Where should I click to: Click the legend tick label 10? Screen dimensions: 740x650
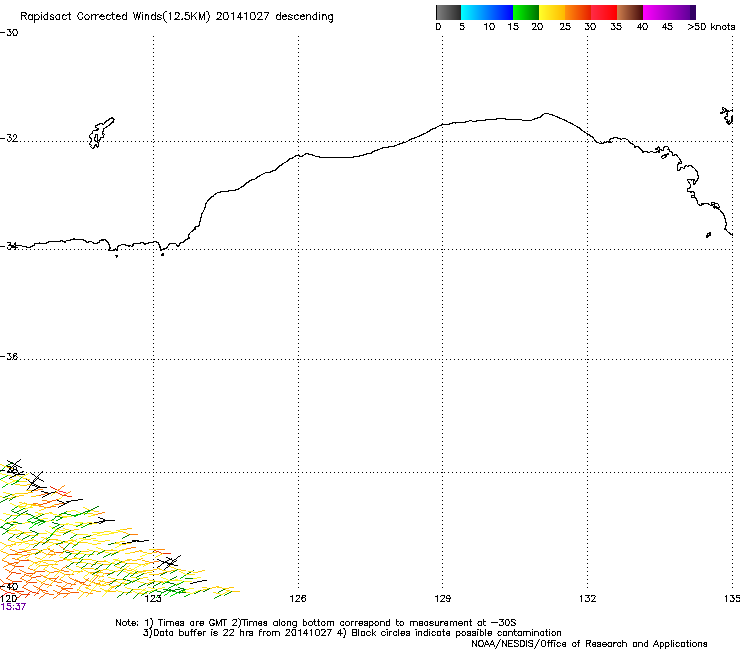(489, 27)
